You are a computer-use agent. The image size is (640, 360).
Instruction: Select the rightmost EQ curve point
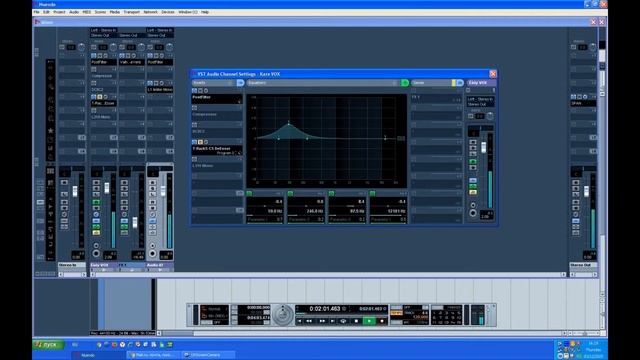[385, 138]
